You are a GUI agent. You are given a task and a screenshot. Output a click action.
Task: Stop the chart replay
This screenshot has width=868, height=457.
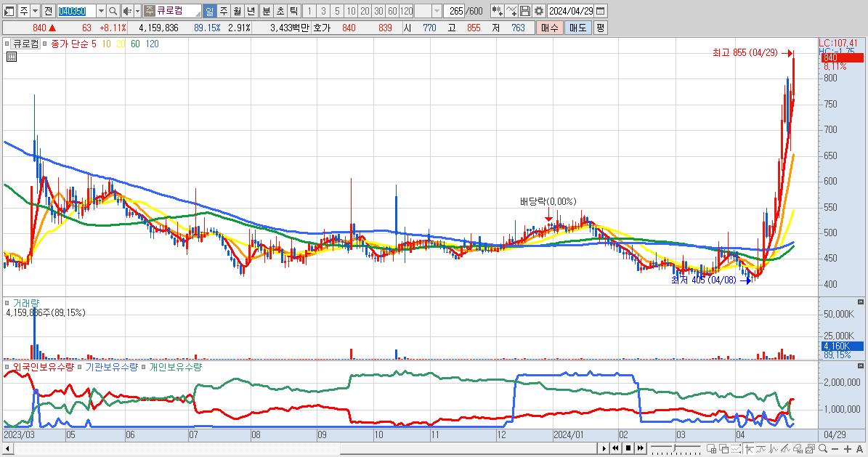pos(628,448)
